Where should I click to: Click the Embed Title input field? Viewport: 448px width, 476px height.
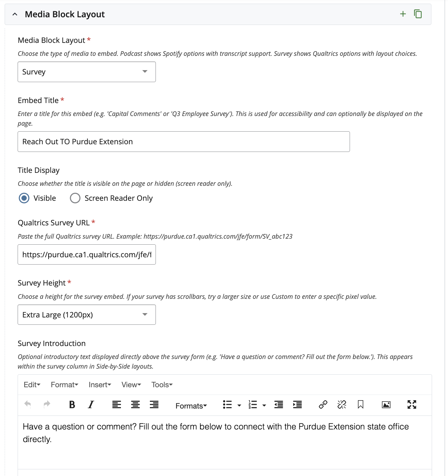pos(183,141)
